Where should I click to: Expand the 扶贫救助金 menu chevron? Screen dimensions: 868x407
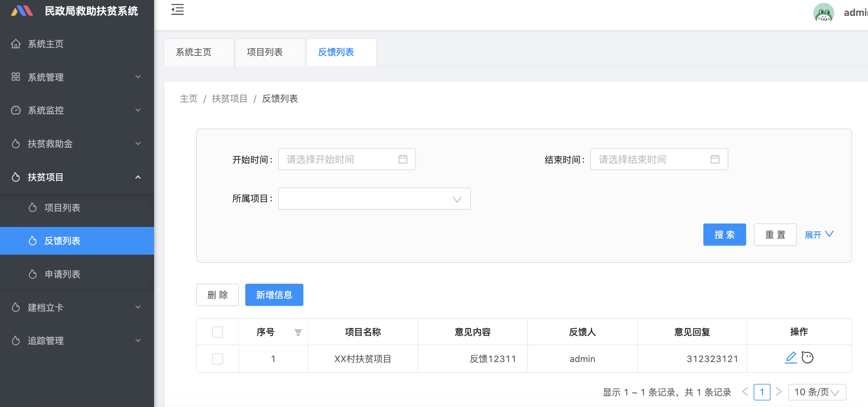[x=138, y=143]
